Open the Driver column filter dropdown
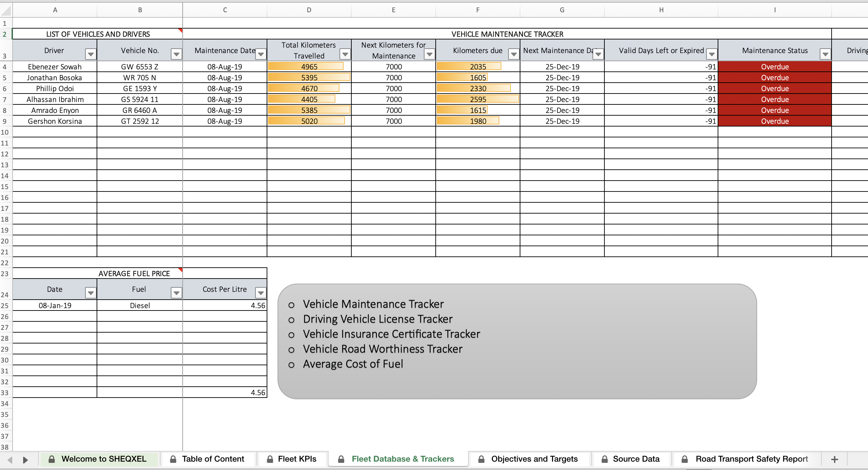 point(90,54)
